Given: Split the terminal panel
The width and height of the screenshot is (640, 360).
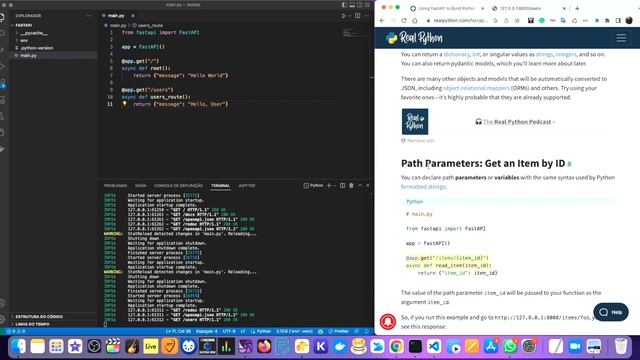Looking at the screenshot, I should click(x=342, y=185).
